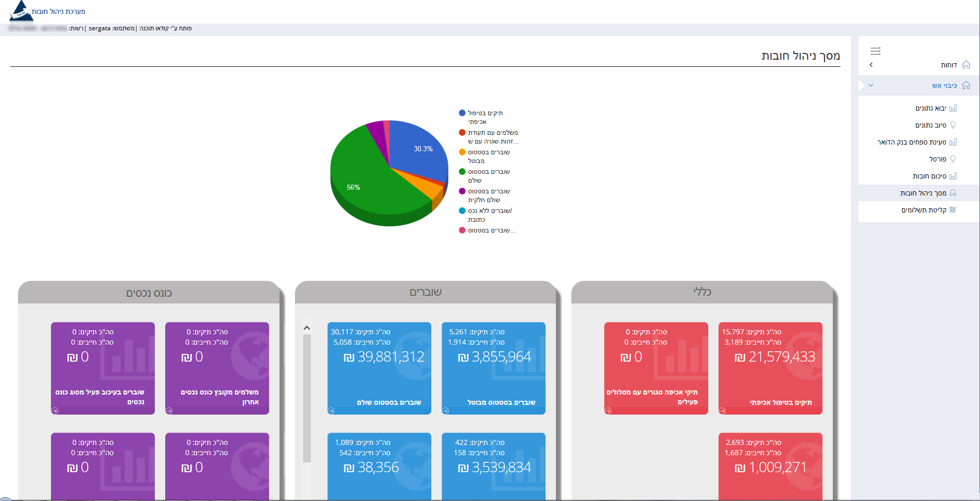
Task: Click arrow icon on תיקי אכיפה סגורים card
Action: pos(608,411)
